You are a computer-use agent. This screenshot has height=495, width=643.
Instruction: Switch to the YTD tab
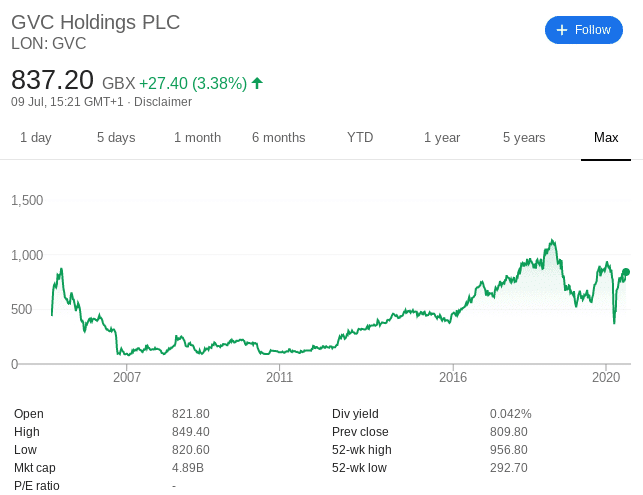pos(360,137)
